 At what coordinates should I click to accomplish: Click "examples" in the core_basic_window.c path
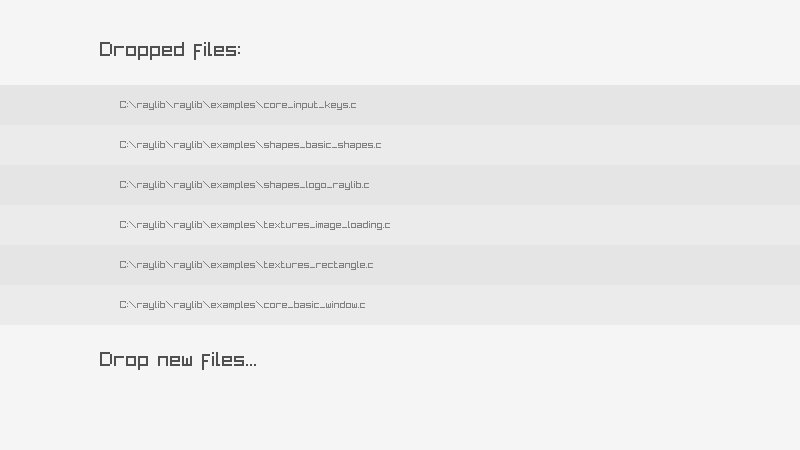pyautogui.click(x=233, y=305)
